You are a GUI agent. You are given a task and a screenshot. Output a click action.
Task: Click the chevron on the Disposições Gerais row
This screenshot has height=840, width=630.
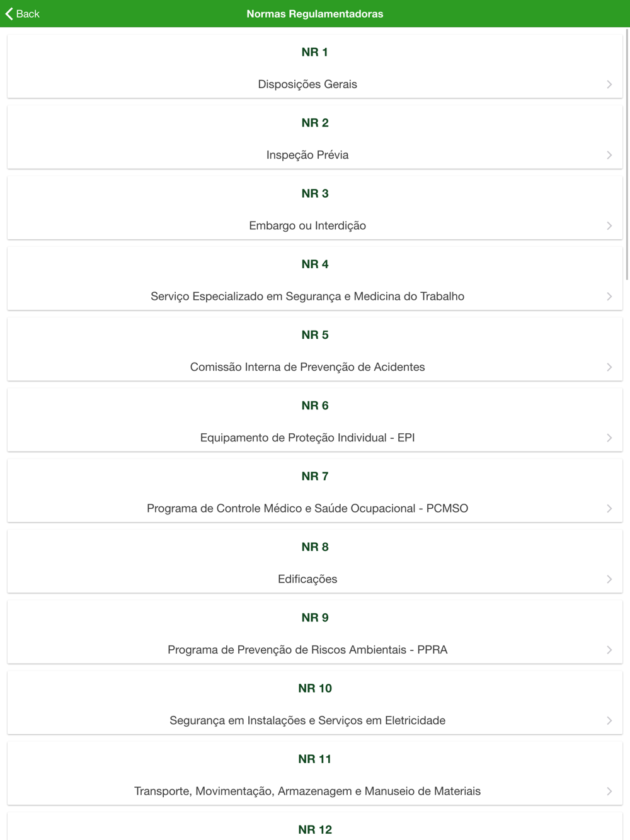tap(609, 84)
